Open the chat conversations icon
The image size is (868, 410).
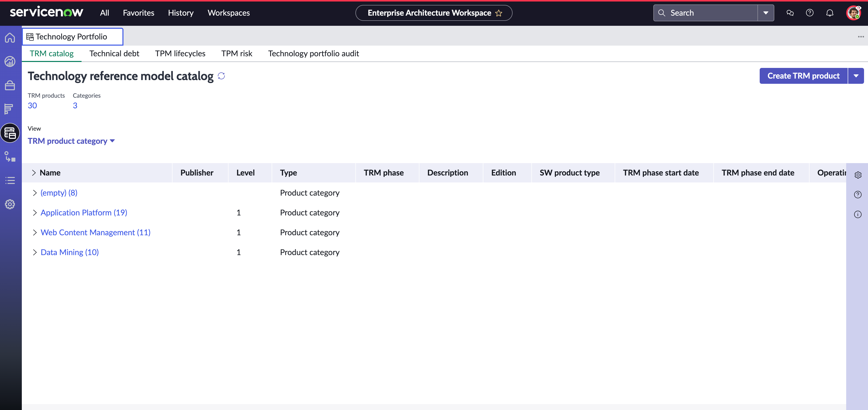(790, 13)
